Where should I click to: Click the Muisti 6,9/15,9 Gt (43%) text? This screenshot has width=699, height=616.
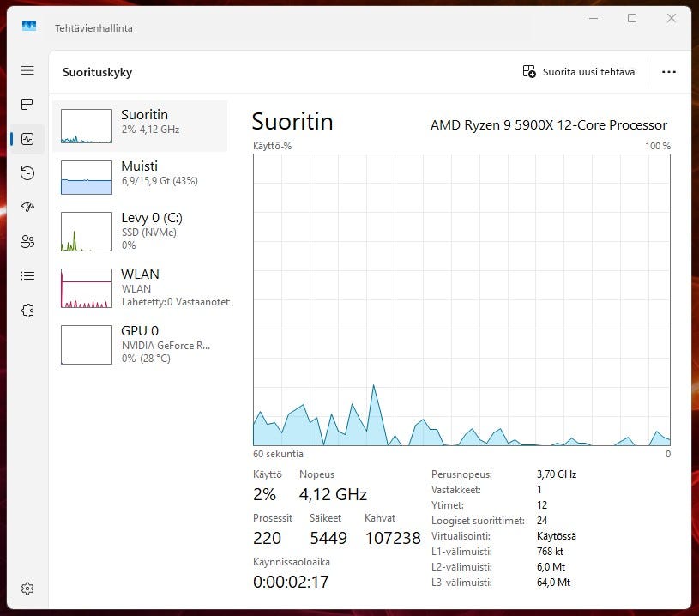tap(160, 181)
